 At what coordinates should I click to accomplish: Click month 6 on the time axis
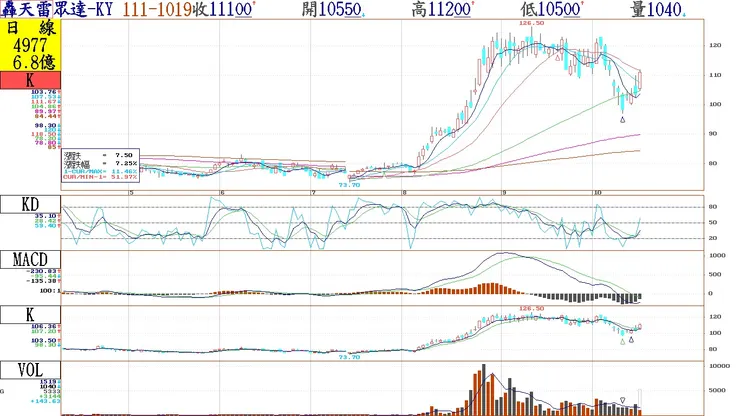222,193
